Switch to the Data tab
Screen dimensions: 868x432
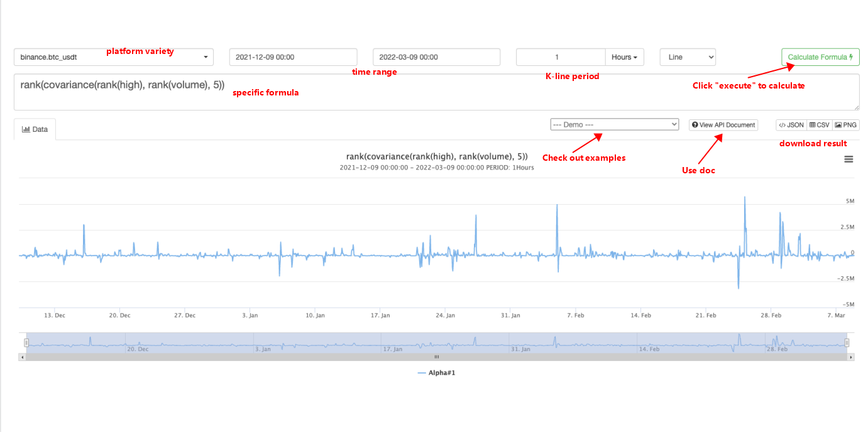point(35,129)
